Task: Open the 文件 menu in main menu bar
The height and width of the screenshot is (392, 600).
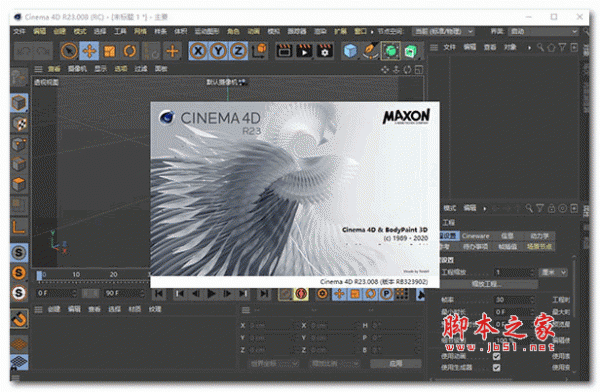Action: (x=19, y=31)
